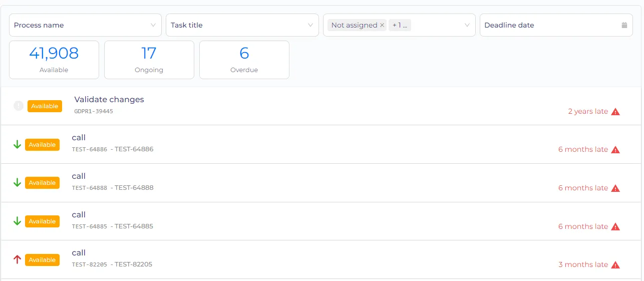The height and width of the screenshot is (281, 644).
Task: Click '6 months late' on TEST-64885 row
Action: [583, 226]
